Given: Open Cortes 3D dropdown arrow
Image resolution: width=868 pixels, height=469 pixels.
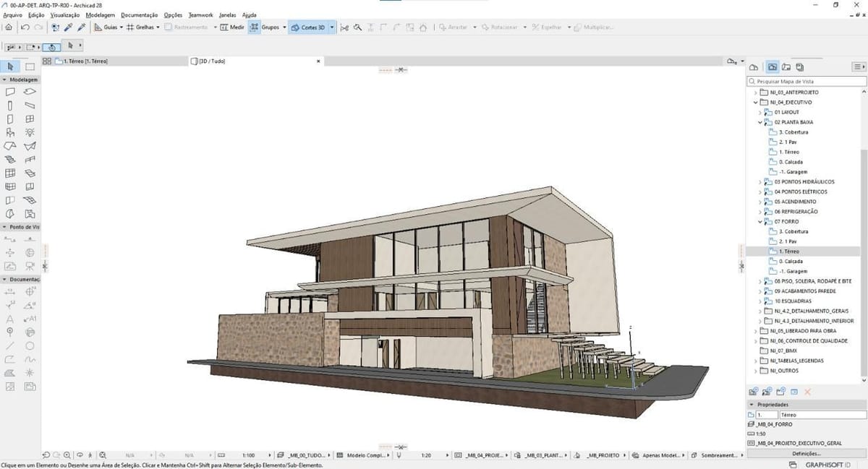Looking at the screenshot, I should [x=332, y=27].
